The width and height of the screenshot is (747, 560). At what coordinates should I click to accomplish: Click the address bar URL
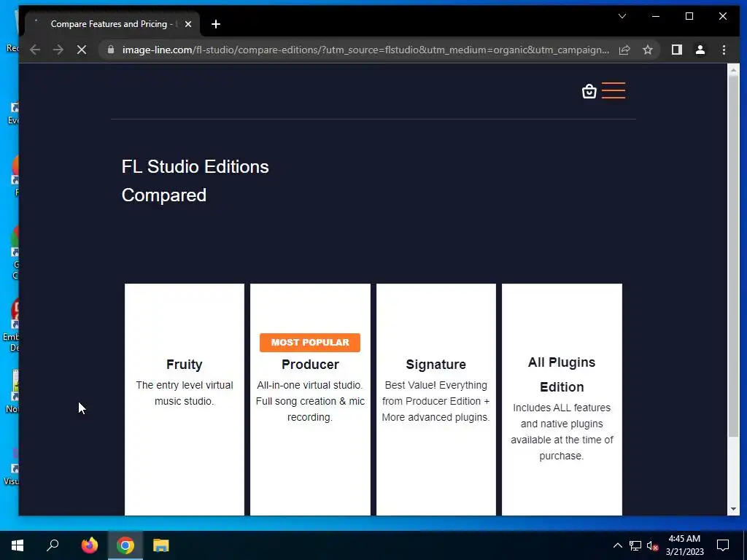(365, 50)
